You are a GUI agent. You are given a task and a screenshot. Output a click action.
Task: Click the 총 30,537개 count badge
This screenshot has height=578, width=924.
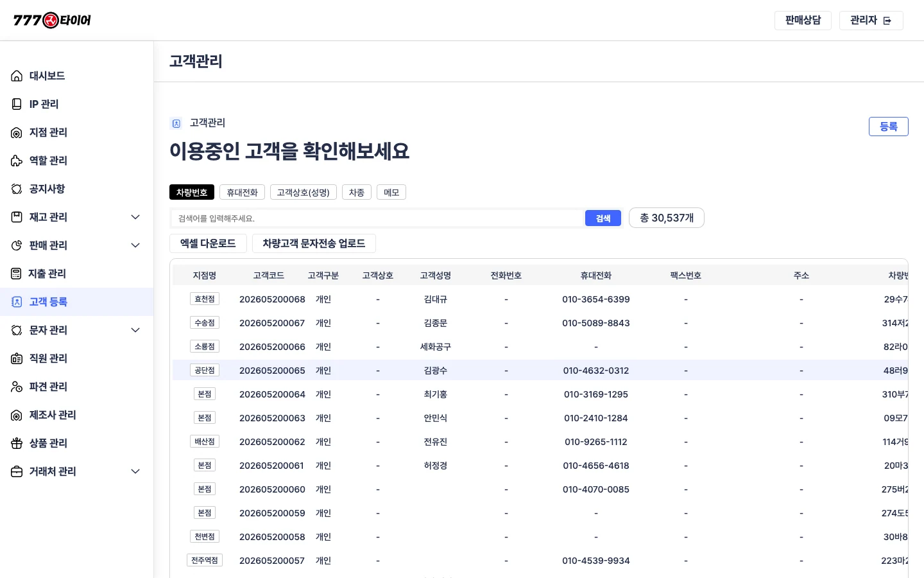(667, 218)
